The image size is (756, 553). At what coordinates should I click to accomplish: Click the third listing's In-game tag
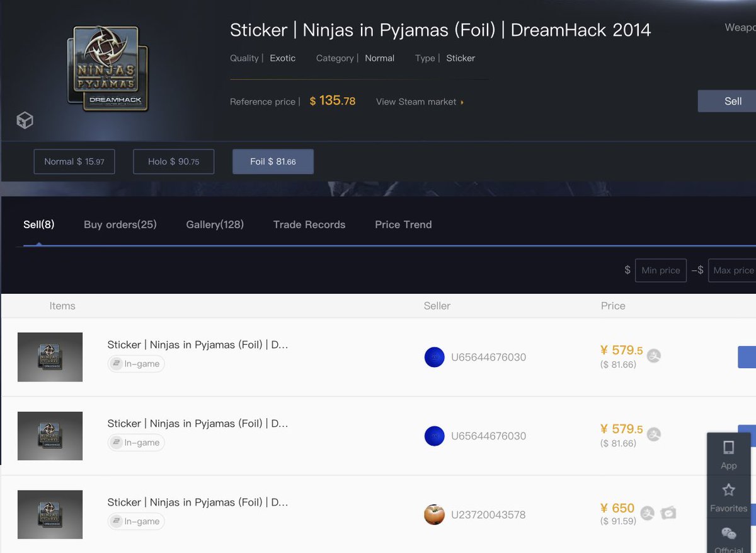[x=135, y=521]
